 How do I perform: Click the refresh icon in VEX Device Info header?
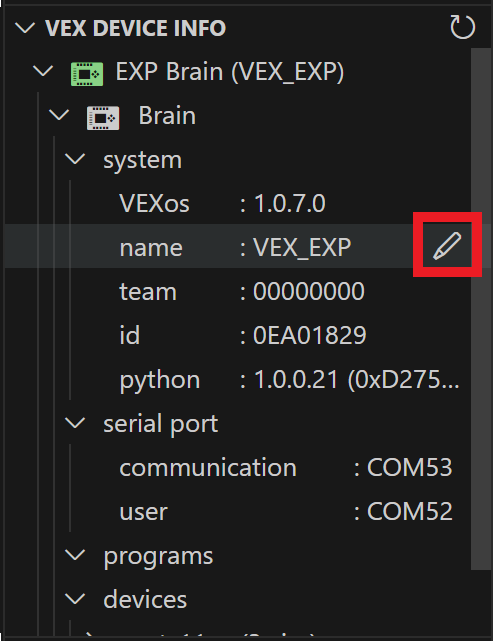462,27
